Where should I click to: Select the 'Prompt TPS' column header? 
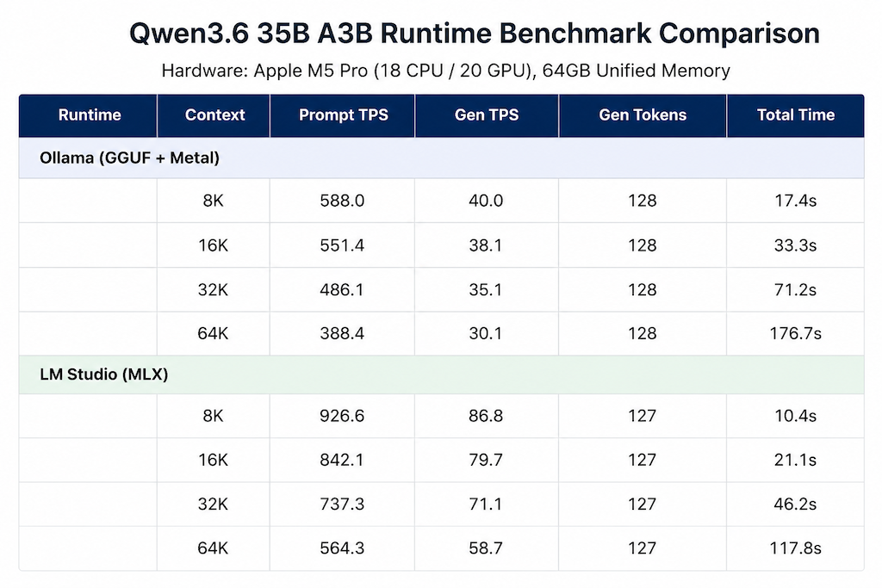coord(343,115)
